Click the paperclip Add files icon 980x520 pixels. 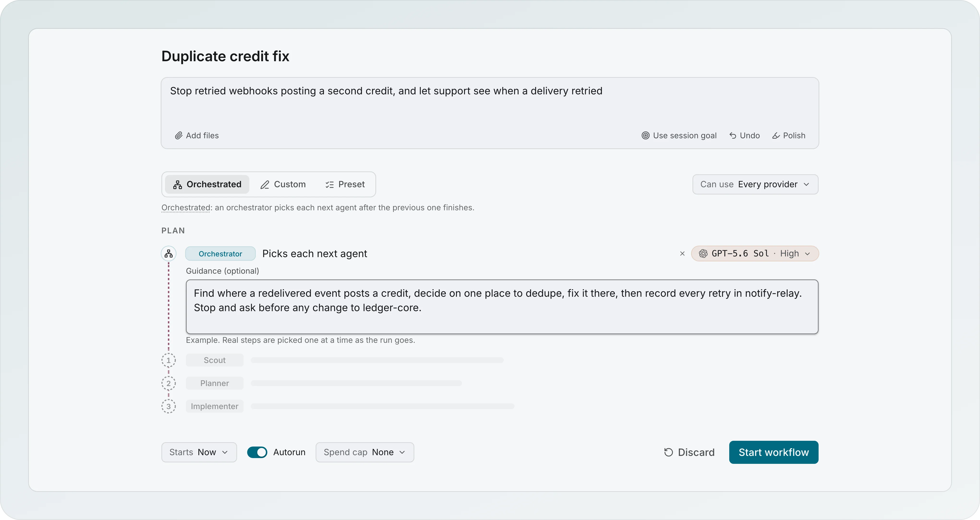pos(178,136)
